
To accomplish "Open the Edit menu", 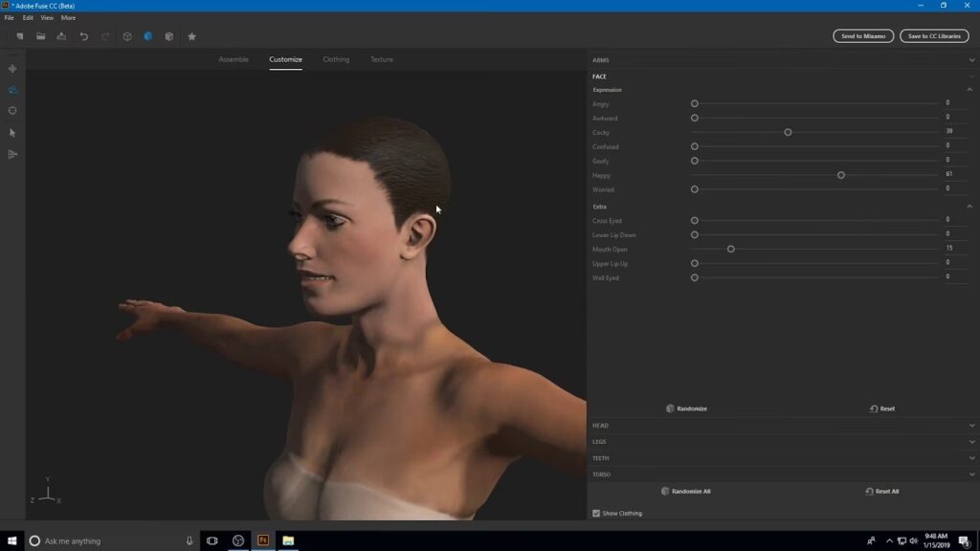I will click(28, 17).
